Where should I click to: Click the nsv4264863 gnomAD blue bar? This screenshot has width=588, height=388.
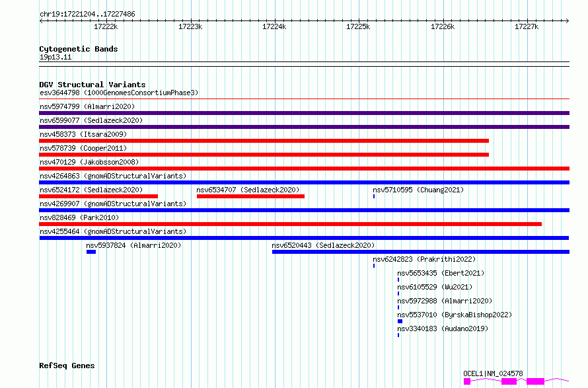[304, 182]
